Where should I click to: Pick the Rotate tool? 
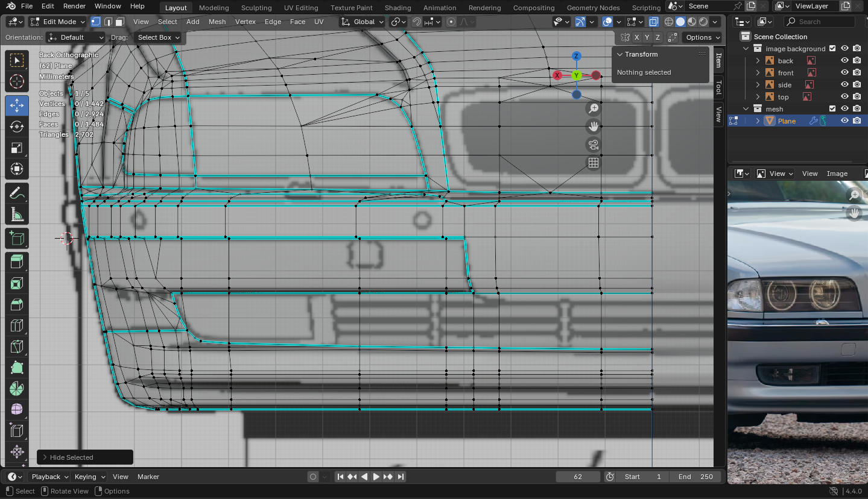[x=17, y=127]
